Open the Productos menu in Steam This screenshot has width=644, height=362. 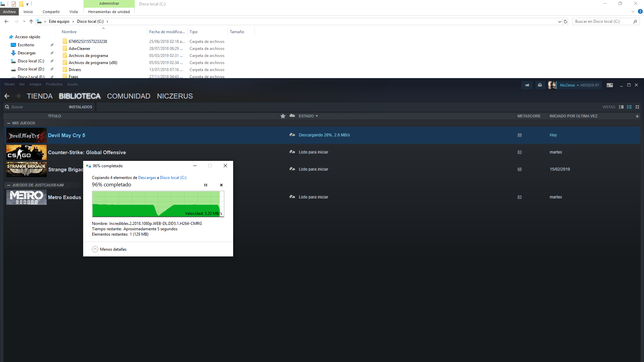(x=54, y=84)
